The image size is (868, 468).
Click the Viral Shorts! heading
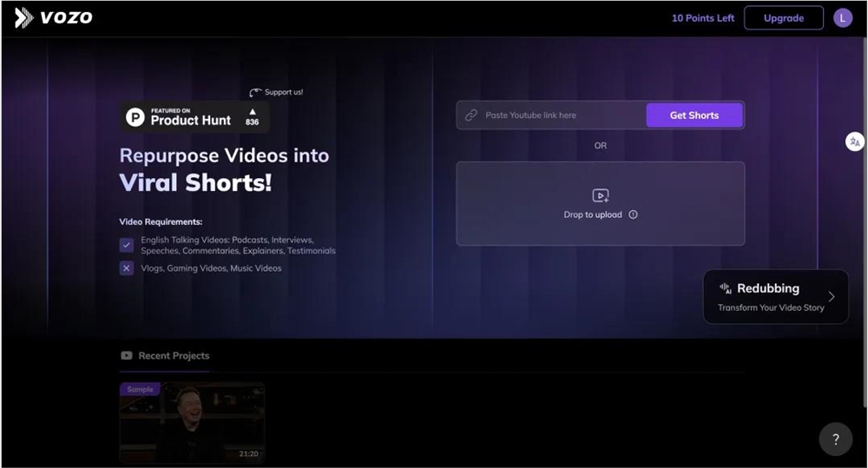pyautogui.click(x=195, y=182)
